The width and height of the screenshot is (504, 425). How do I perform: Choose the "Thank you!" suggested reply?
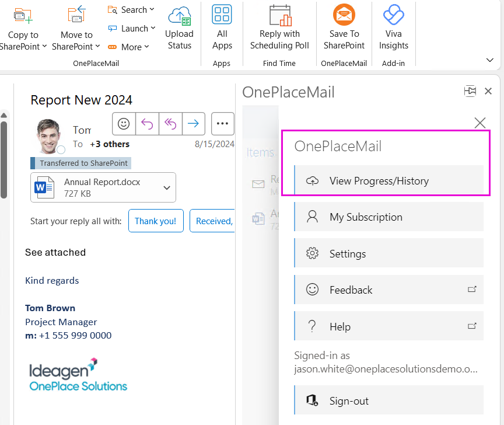pyautogui.click(x=156, y=221)
